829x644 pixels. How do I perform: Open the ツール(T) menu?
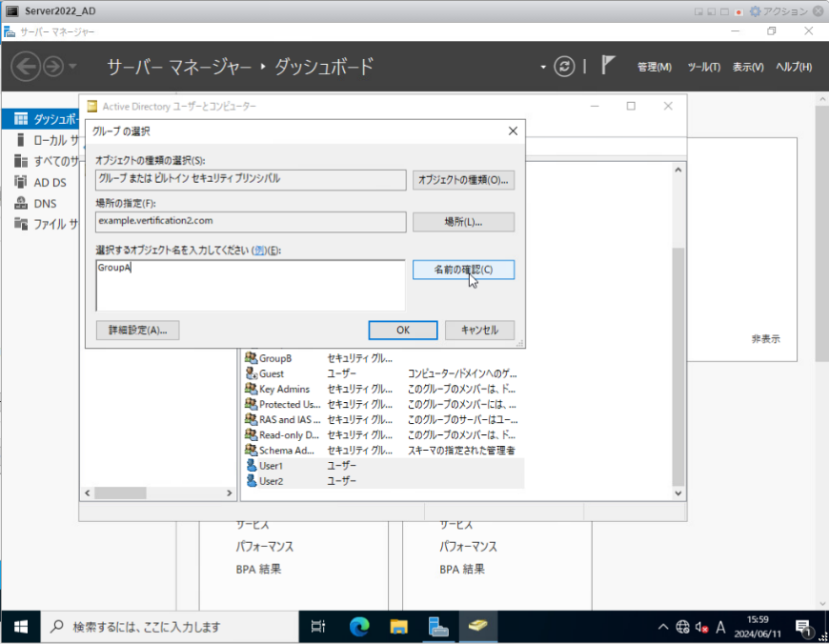704,67
